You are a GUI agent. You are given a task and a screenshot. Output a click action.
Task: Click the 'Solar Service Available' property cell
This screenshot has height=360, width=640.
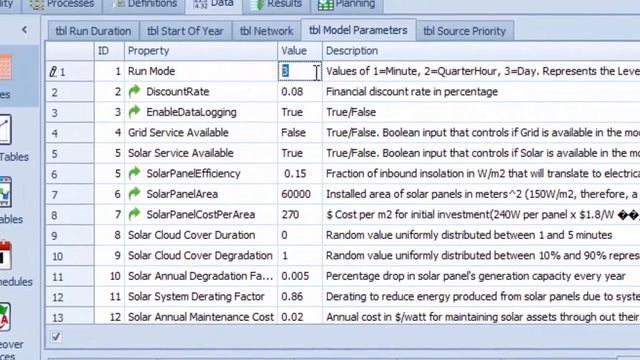point(201,153)
